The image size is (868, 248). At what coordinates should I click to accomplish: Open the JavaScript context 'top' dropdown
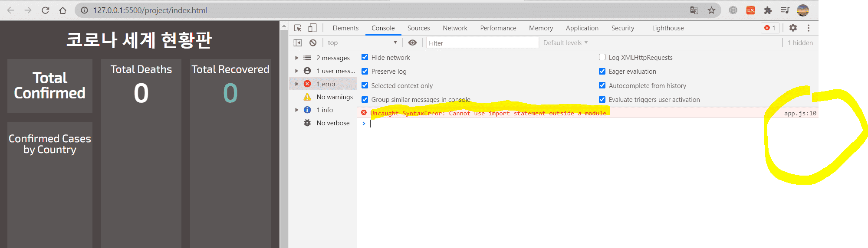pyautogui.click(x=362, y=42)
